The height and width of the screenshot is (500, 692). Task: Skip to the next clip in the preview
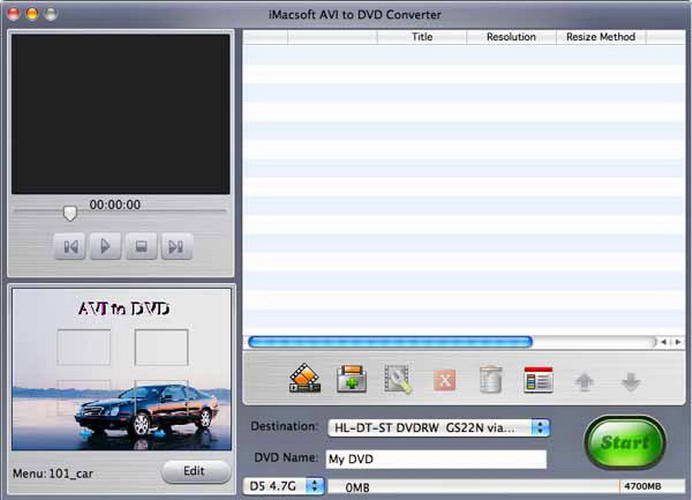click(177, 246)
